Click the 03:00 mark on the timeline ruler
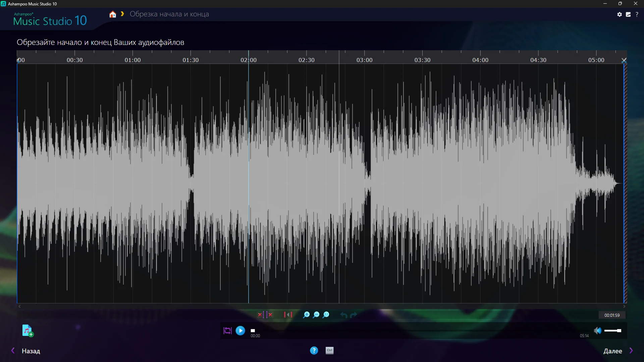This screenshot has width=644, height=362. (364, 60)
